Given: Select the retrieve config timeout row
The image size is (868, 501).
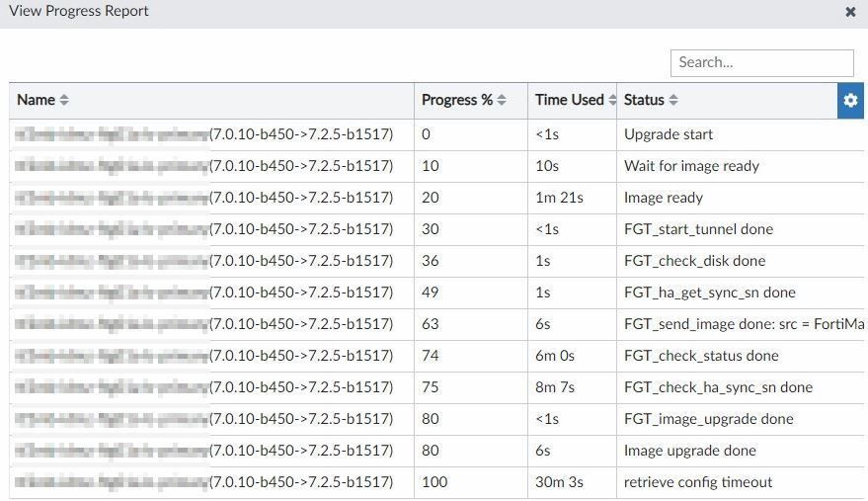Looking at the screenshot, I should (698, 482).
